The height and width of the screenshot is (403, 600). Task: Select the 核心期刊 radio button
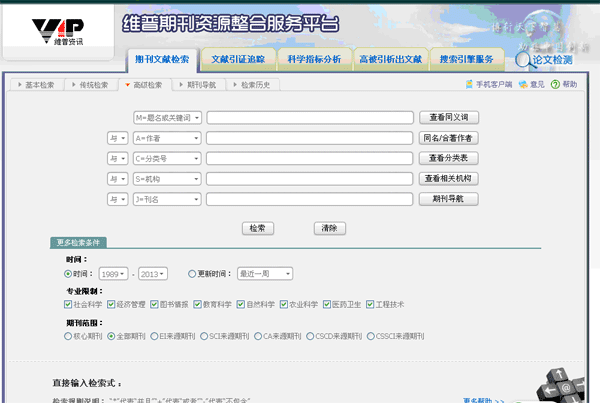(x=68, y=336)
